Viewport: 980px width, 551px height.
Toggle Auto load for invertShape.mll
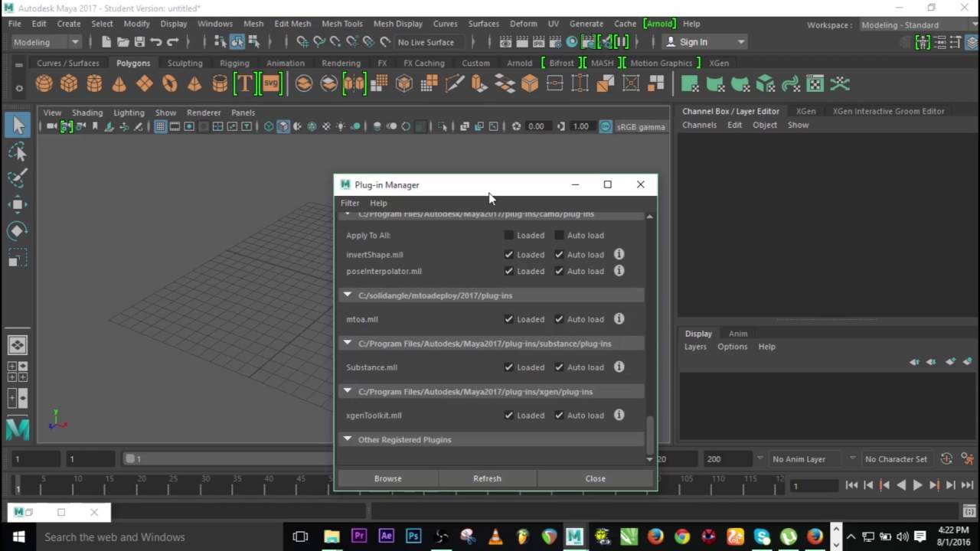[559, 255]
